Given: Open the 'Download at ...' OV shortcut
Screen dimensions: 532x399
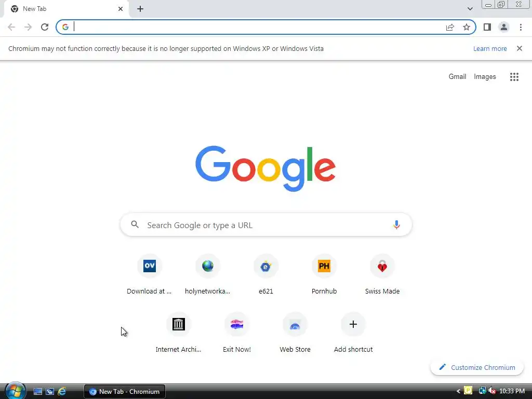Looking at the screenshot, I should tap(149, 274).
